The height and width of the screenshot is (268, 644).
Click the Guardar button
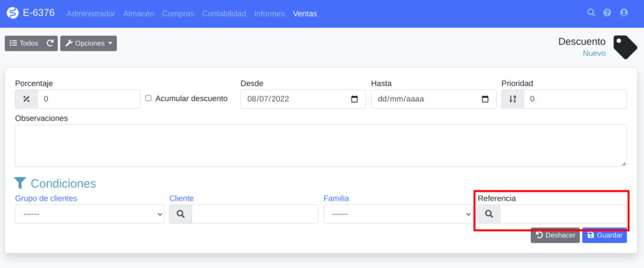pos(604,235)
